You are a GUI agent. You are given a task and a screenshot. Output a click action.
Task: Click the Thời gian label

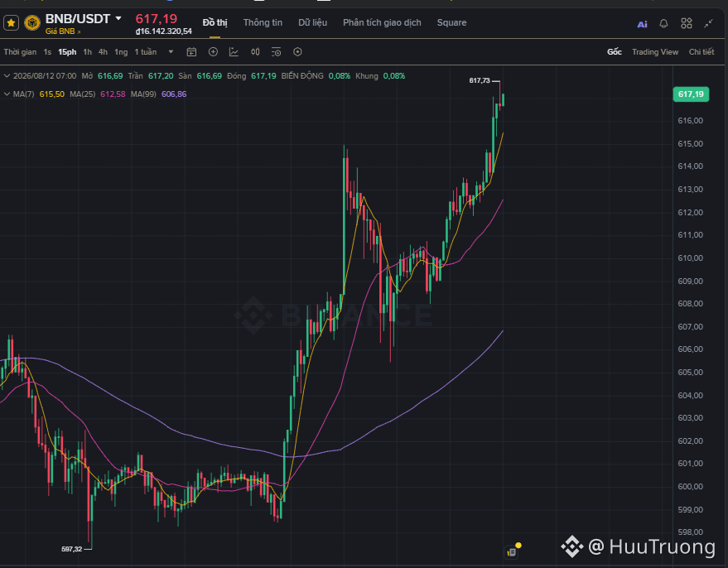(20, 52)
